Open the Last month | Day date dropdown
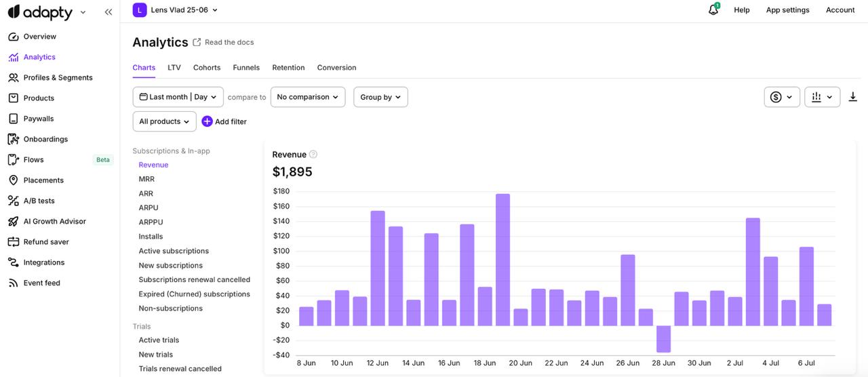 click(x=178, y=97)
